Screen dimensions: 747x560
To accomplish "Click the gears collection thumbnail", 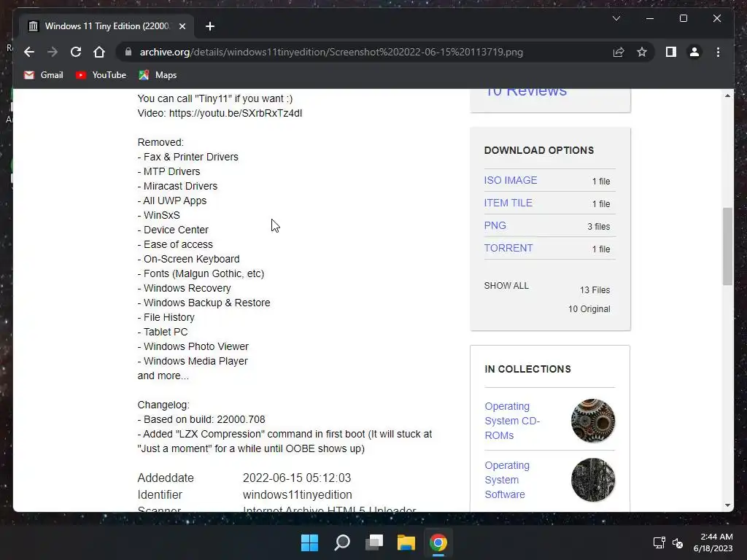I will [x=593, y=421].
